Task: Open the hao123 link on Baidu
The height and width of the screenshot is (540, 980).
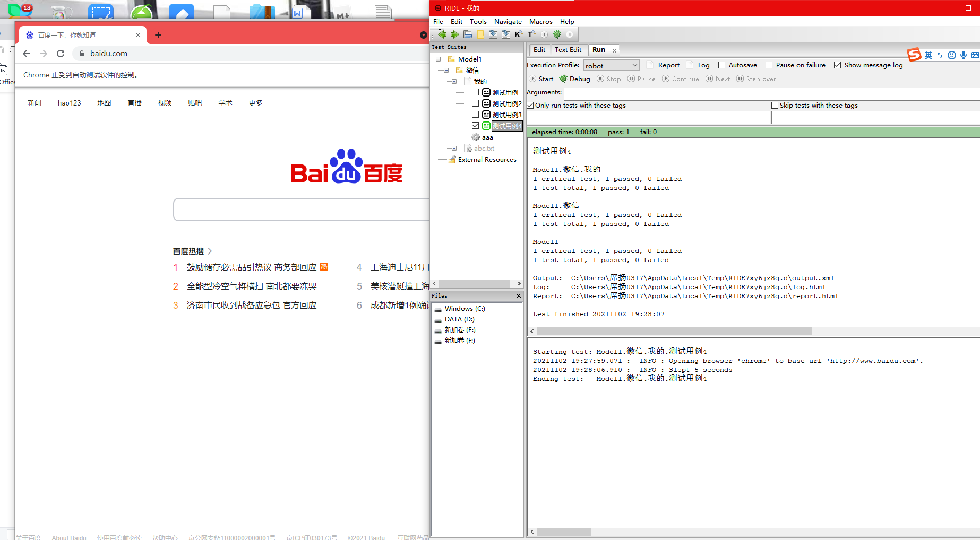Action: (69, 102)
